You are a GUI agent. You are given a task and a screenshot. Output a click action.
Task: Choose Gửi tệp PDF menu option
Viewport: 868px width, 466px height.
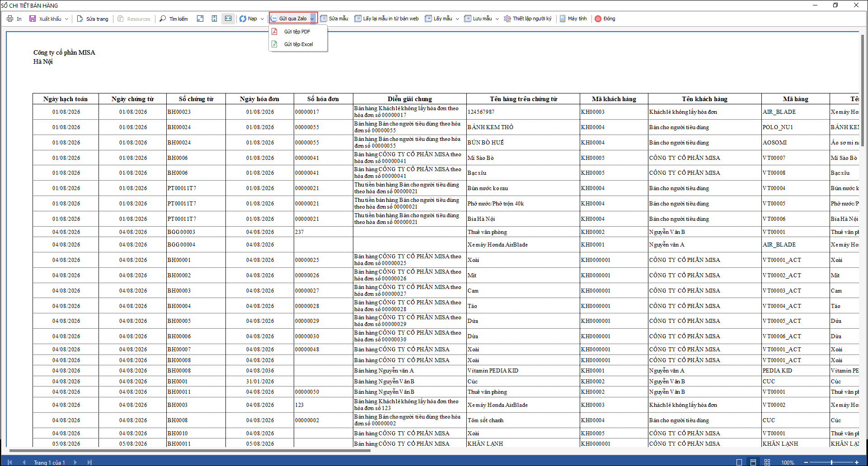click(x=298, y=32)
